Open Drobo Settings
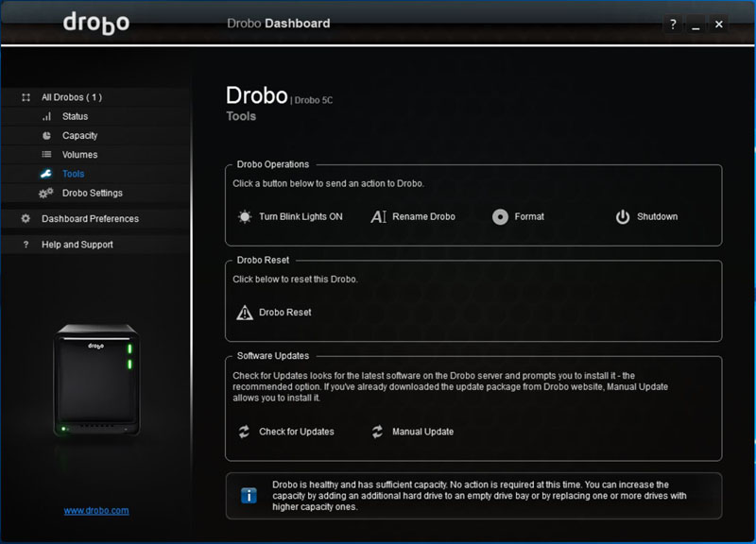 pyautogui.click(x=93, y=194)
